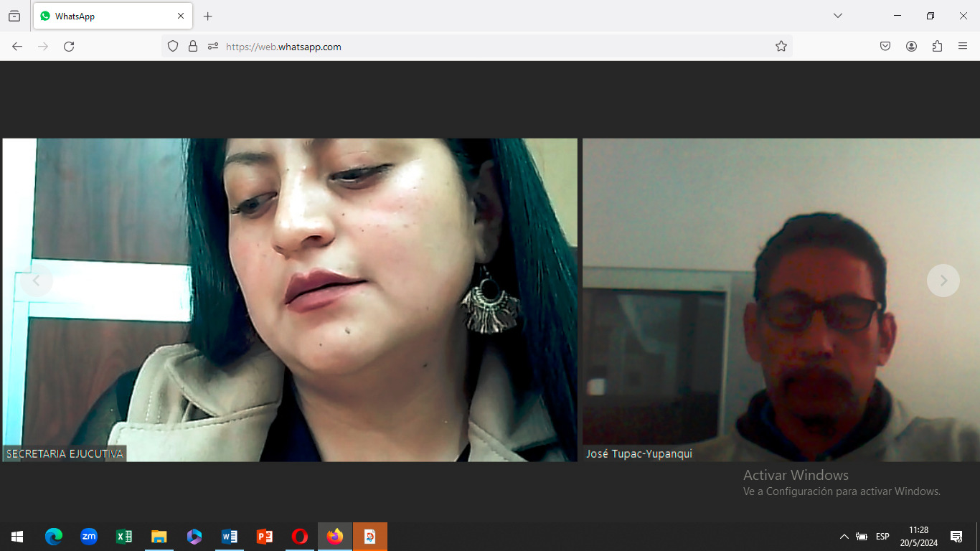Open the Firefox hamburger application menu
This screenshot has height=551, width=980.
(963, 47)
